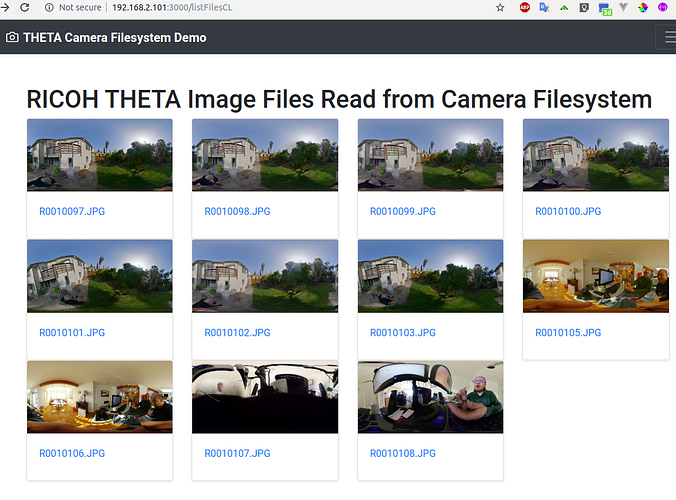
Task: Select the thumbnail image above R0010103.JPG
Action: (430, 276)
